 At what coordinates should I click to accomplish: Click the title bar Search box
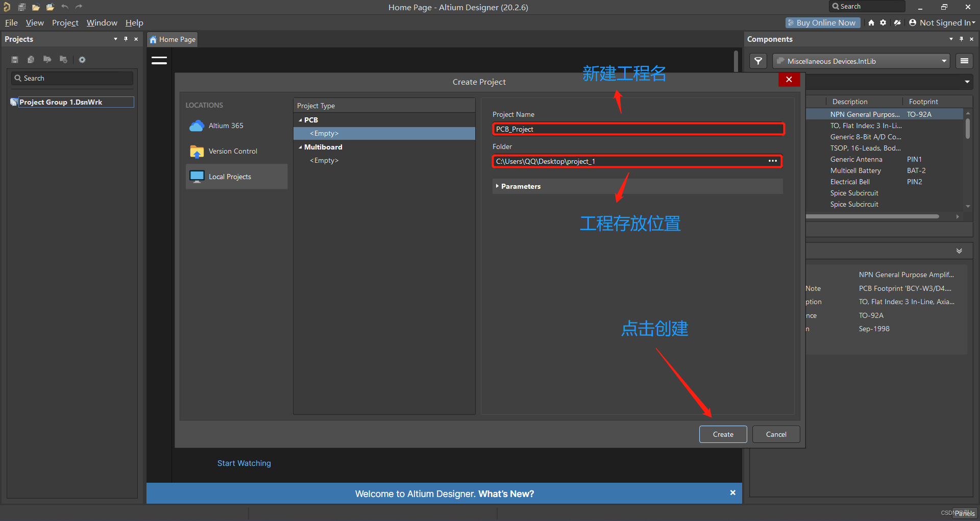(867, 7)
